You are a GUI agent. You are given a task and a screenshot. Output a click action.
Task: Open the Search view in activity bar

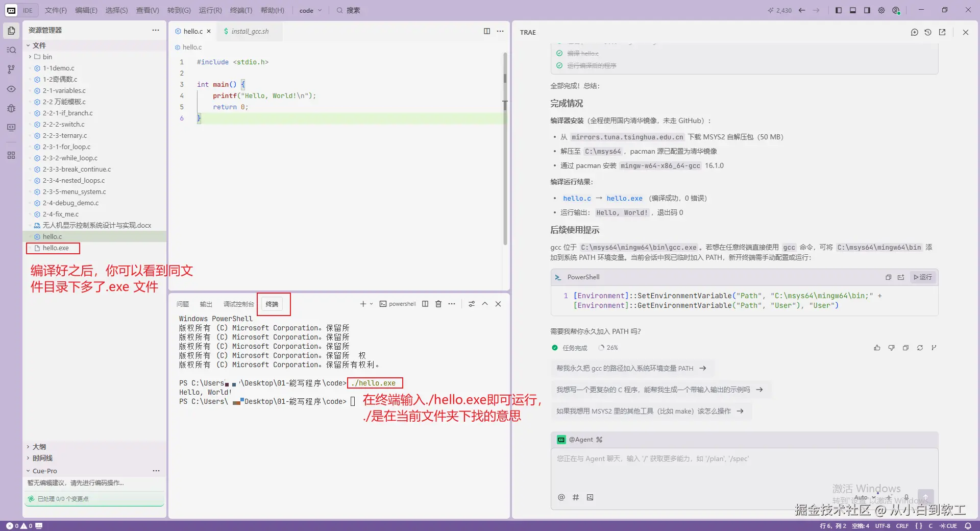pos(11,50)
